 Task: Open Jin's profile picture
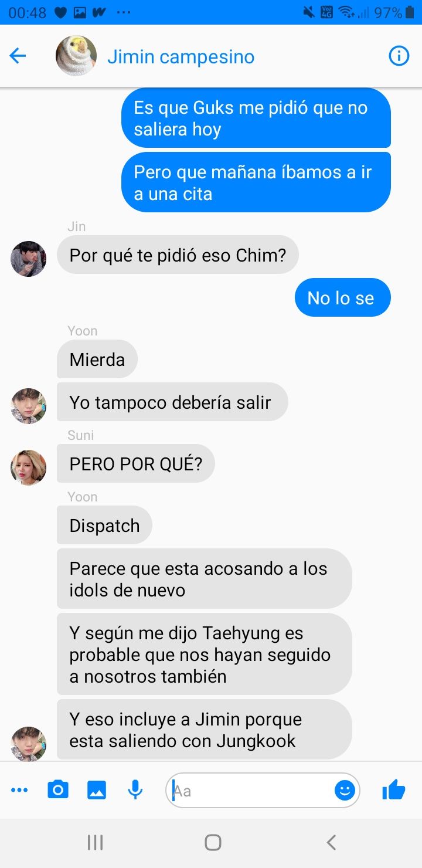point(29,259)
